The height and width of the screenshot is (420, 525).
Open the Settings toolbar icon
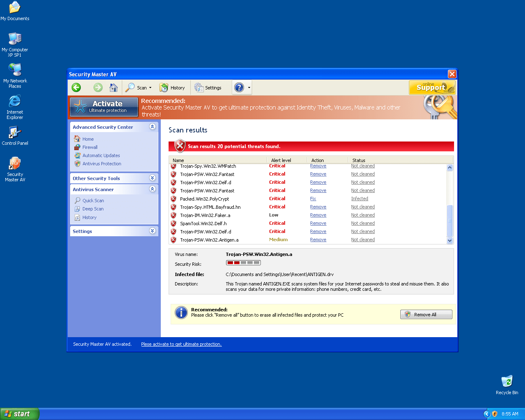[208, 87]
